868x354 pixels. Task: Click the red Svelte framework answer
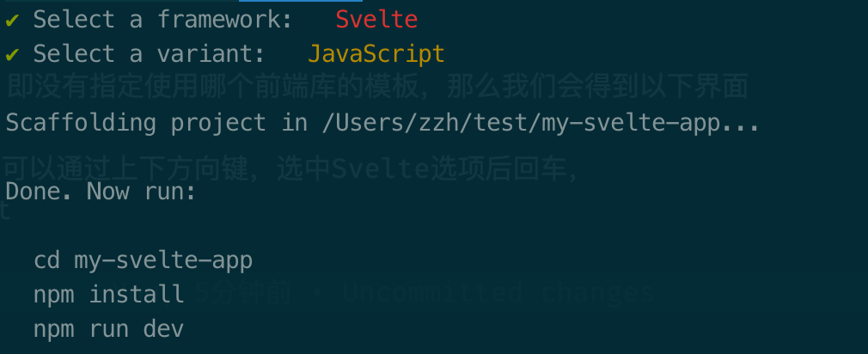pyautogui.click(x=376, y=19)
